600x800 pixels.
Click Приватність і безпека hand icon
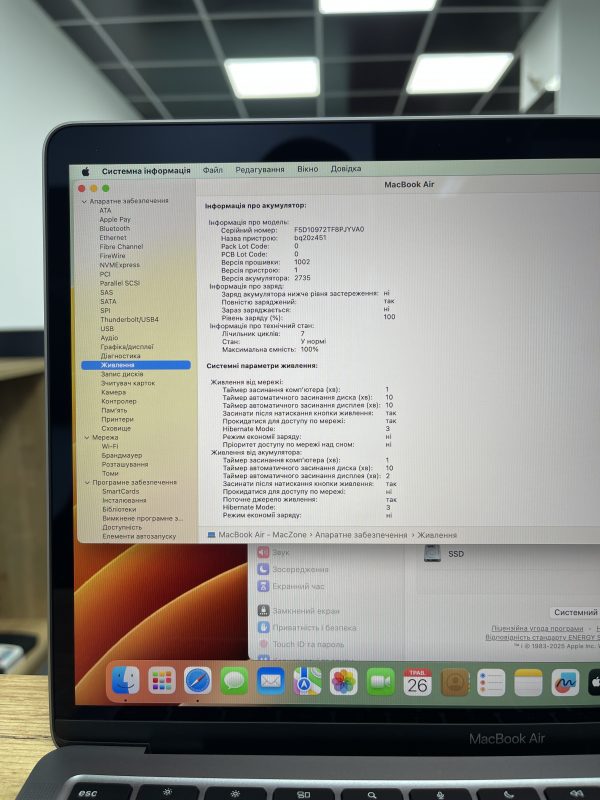pyautogui.click(x=263, y=627)
